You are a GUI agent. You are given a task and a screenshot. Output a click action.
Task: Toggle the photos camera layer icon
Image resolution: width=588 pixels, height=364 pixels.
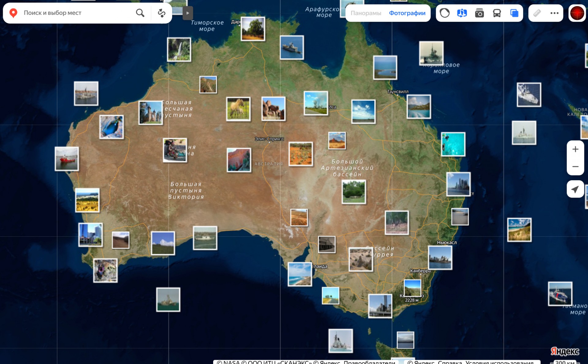click(479, 13)
